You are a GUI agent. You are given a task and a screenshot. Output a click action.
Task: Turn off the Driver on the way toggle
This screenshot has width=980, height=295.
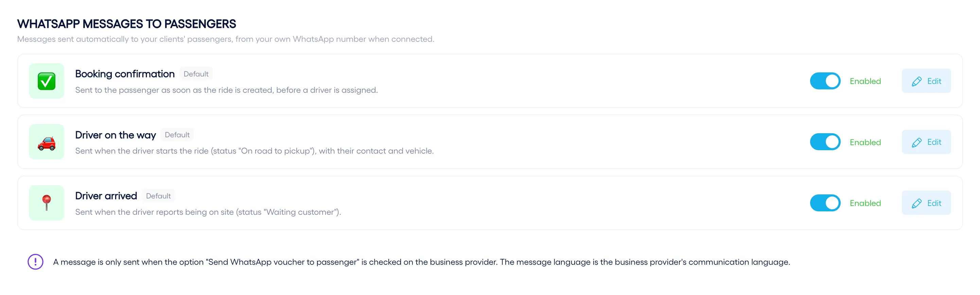click(x=825, y=142)
